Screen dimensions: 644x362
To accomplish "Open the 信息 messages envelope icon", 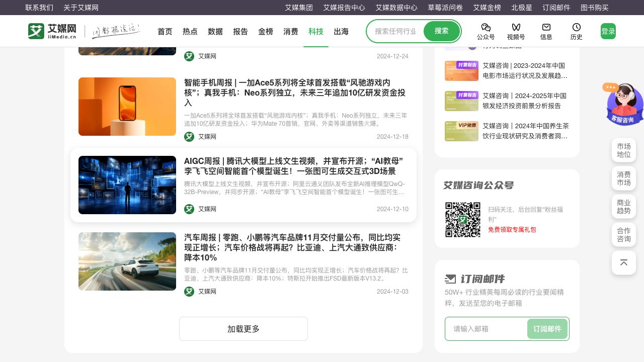I will click(x=546, y=28).
